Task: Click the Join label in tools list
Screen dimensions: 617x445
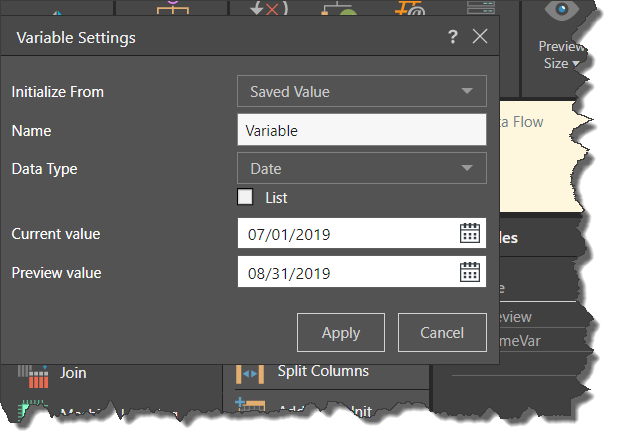Action: (73, 373)
